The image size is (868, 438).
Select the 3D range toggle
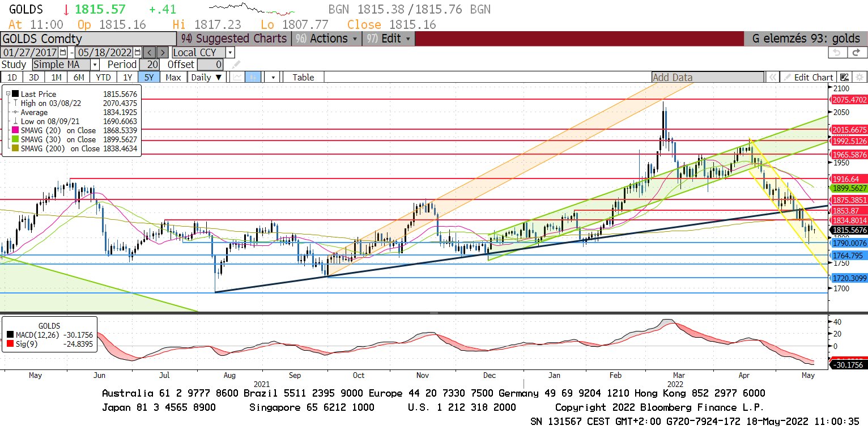pos(33,77)
